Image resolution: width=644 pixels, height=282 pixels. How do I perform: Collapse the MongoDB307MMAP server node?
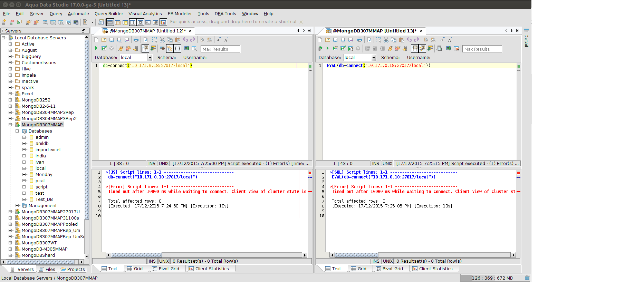tap(10, 125)
